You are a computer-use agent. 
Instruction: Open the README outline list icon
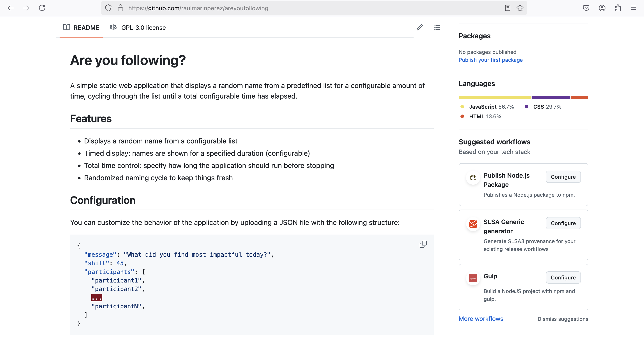[x=437, y=28]
